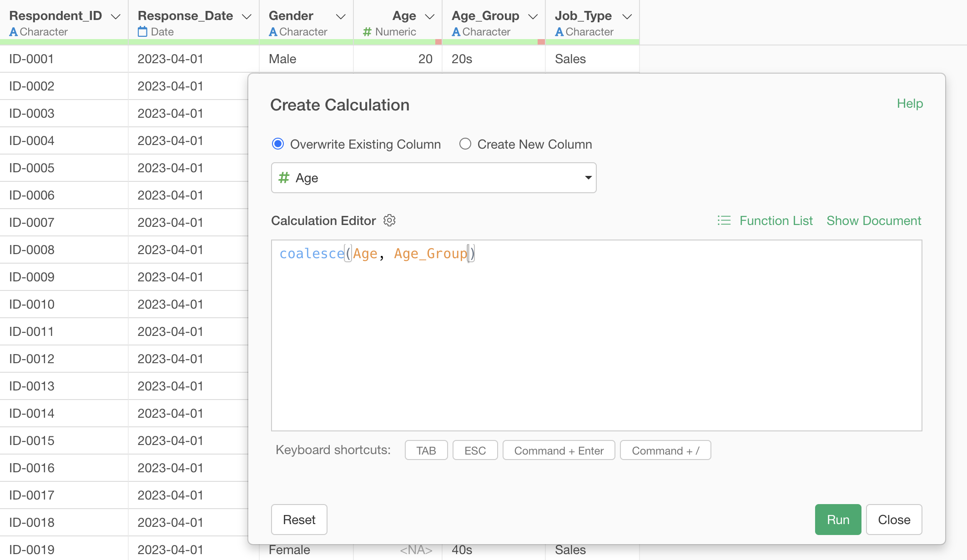Viewport: 967px width, 560px height.
Task: Click the Function List icon
Action: [724, 220]
